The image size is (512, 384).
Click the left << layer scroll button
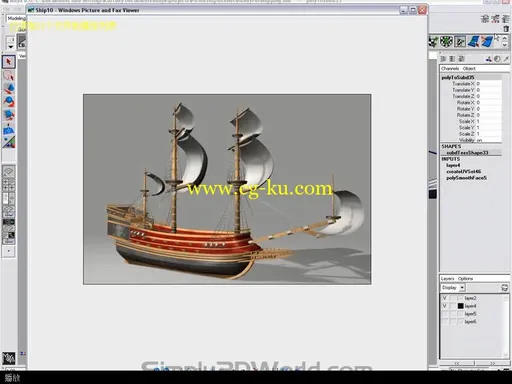pos(457,363)
